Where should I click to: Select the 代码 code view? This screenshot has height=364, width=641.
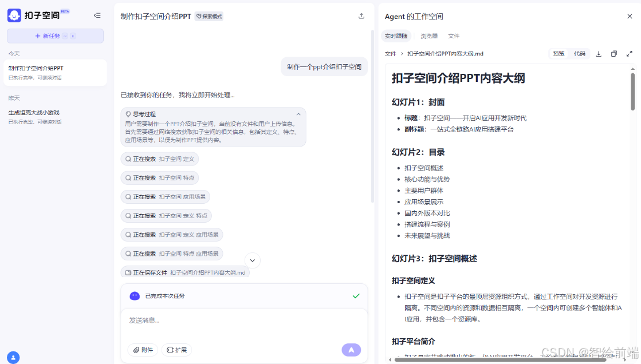pyautogui.click(x=579, y=54)
